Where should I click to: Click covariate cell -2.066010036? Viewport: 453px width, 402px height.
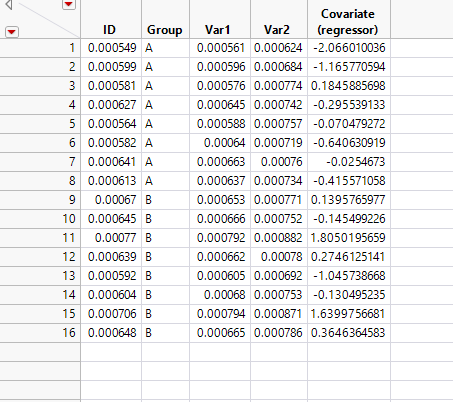349,48
